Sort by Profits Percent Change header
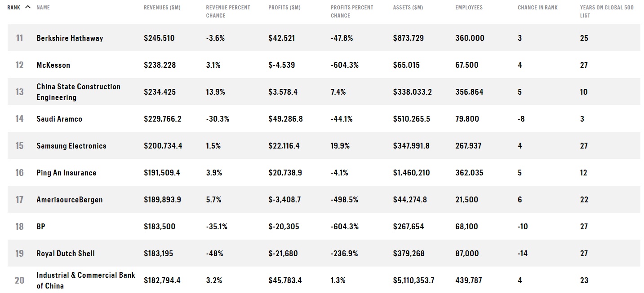This screenshot has width=644, height=293. tap(352, 12)
